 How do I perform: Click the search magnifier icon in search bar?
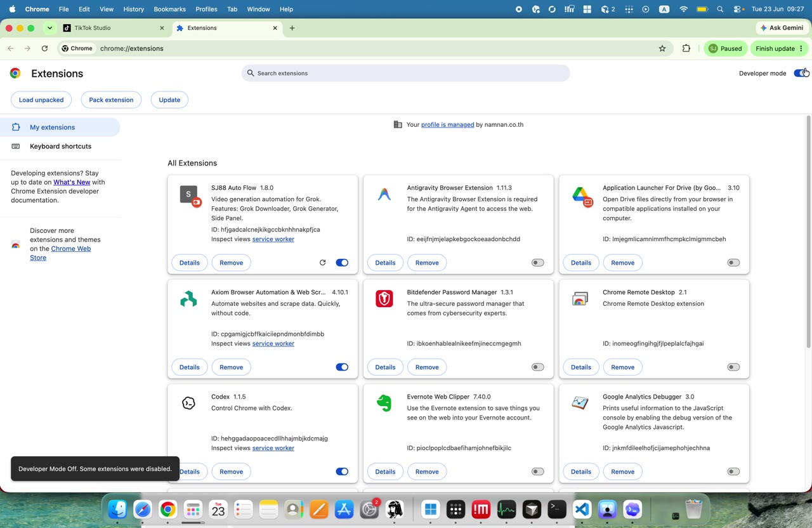pos(251,73)
